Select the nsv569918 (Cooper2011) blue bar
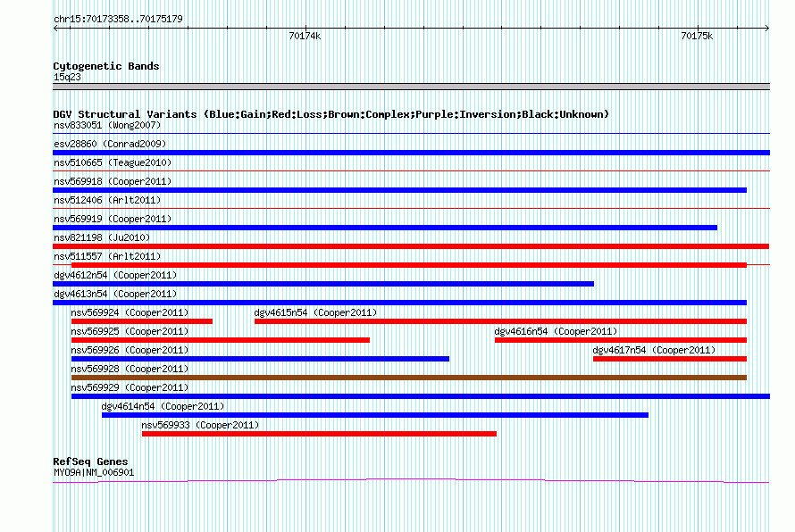This screenshot has width=795, height=532. (399, 190)
